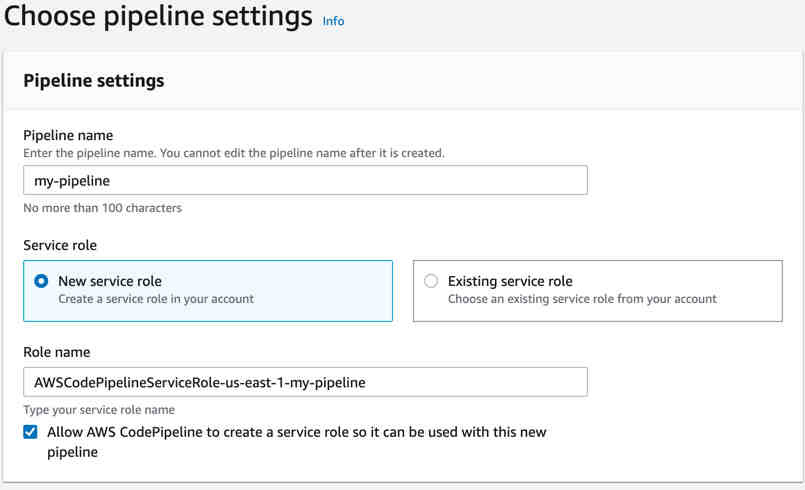Click the 'Enter the pipeline name' helper text
The width and height of the screenshot is (805, 490).
tap(233, 153)
